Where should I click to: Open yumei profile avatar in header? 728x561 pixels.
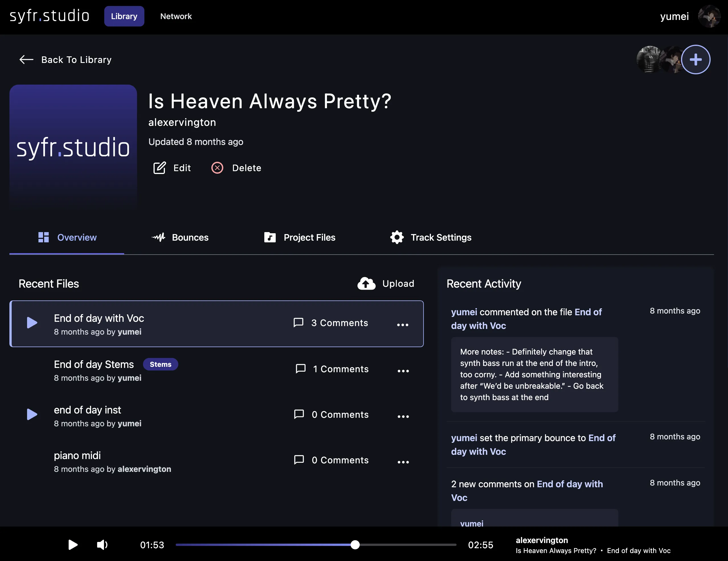point(709,16)
